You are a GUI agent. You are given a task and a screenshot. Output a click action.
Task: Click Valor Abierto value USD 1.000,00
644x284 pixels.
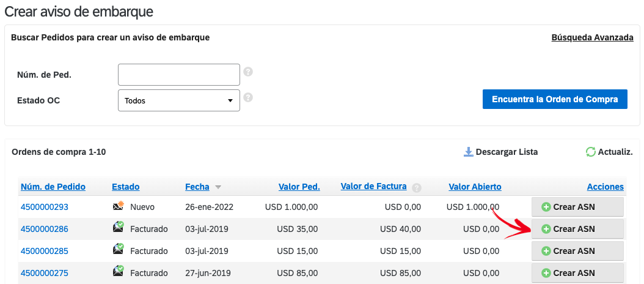[473, 207]
